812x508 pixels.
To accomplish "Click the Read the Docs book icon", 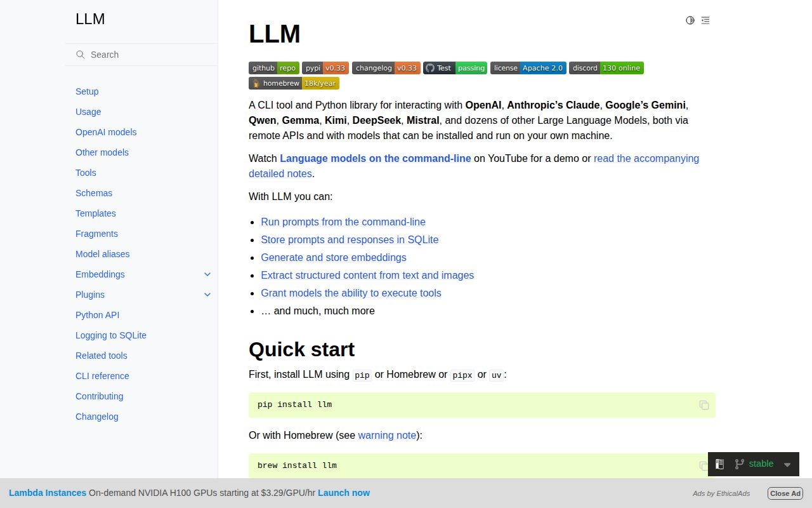I will (720, 464).
